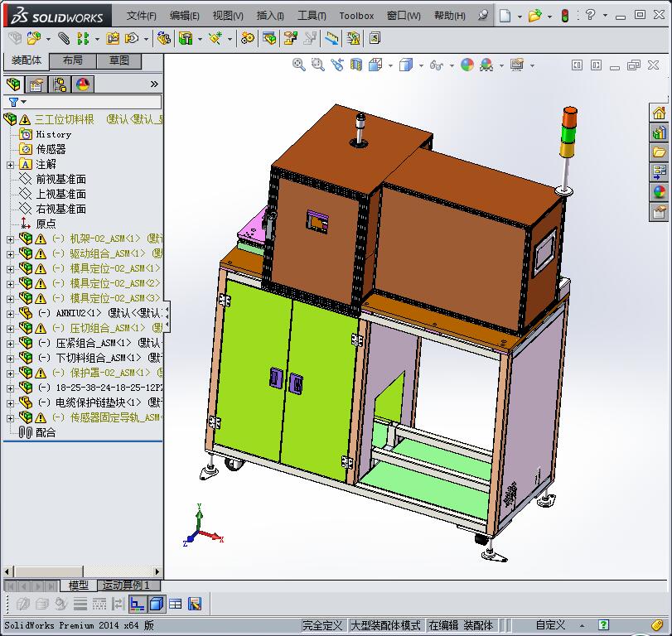Viewport: 672px width, 636px height.
Task: Select the 模型 tab at bottom
Action: (79, 585)
